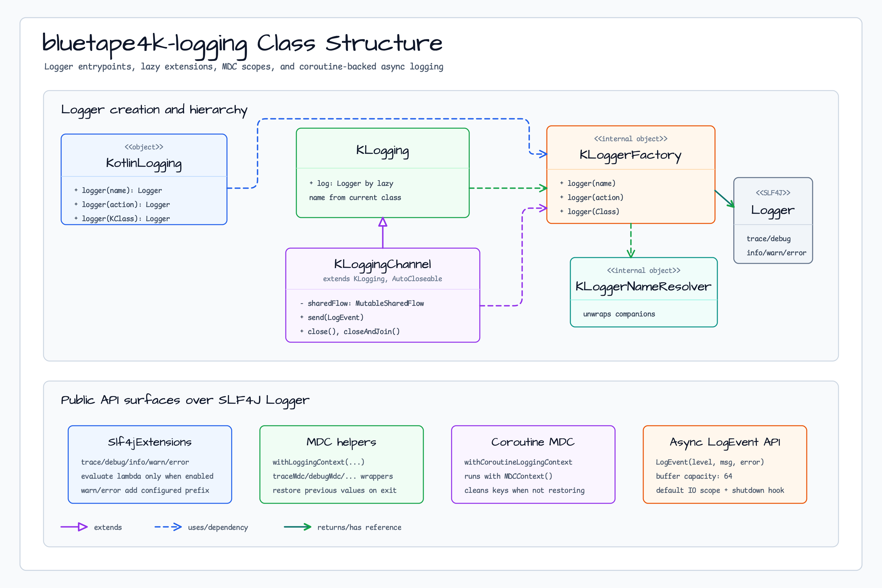Click the <<internal object>> stereotype above KLoggerNameResolver

pos(644,270)
